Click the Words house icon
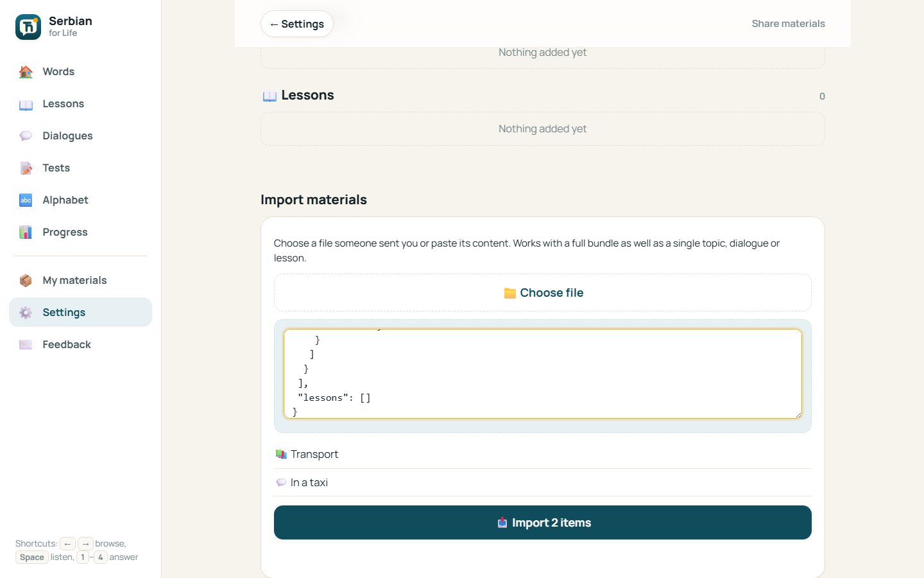924x578 pixels. (x=26, y=72)
